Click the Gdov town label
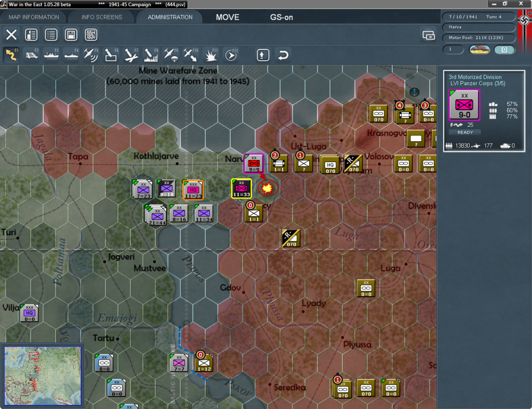532x409 pixels. pos(230,288)
